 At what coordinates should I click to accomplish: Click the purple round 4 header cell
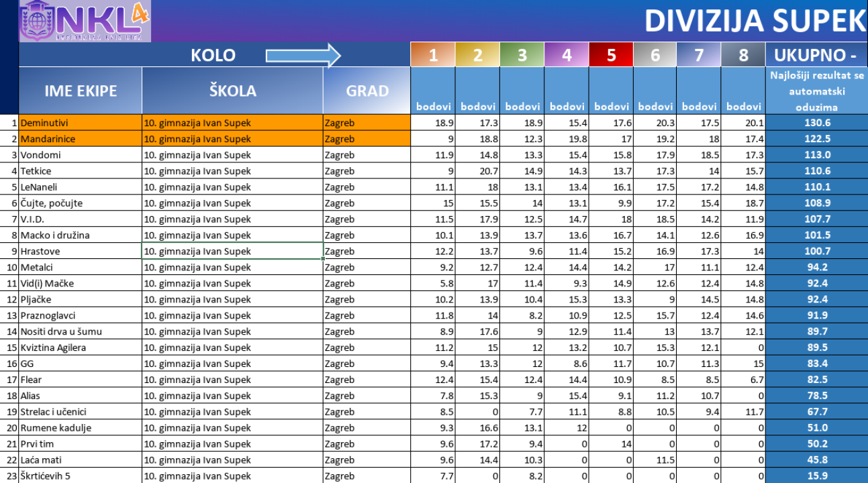pos(567,55)
